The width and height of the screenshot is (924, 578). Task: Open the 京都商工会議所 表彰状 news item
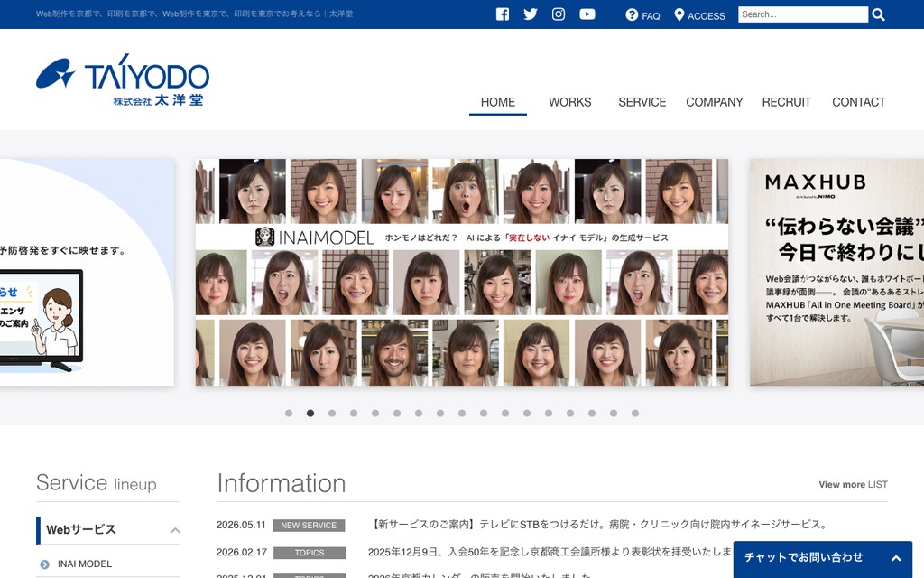point(550,552)
